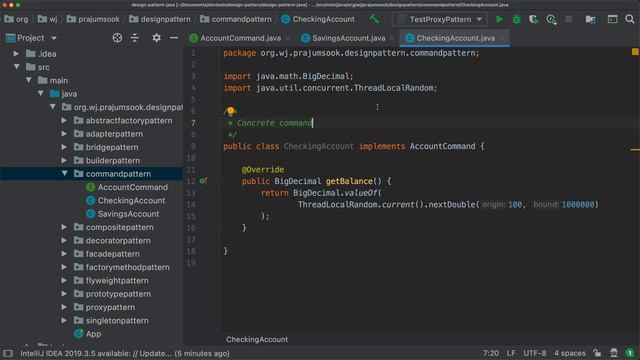
Task: Select the decoratorpattern package row
Action: [x=91, y=240]
